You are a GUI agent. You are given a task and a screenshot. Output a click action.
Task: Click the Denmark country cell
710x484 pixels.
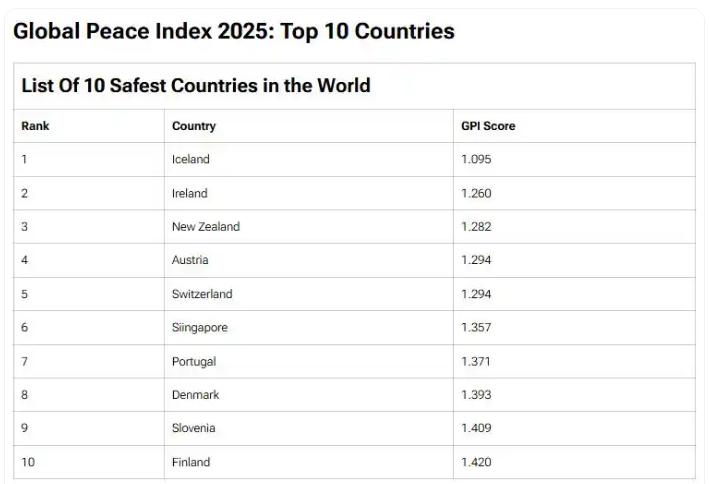[x=195, y=395]
